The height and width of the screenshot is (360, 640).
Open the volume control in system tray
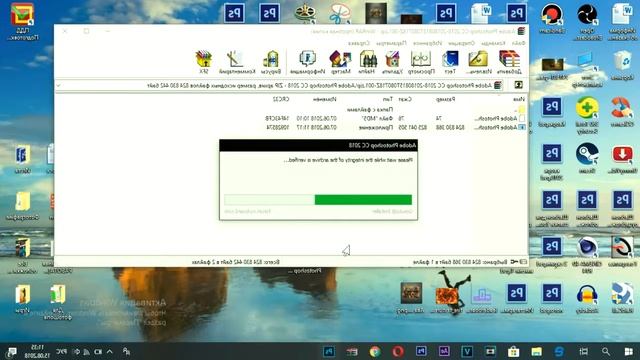tap(76, 351)
